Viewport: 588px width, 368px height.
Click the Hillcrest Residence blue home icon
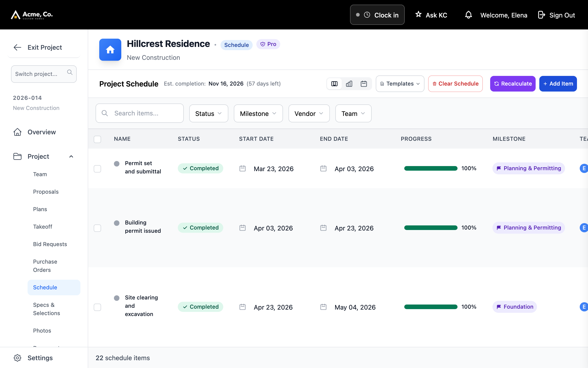(110, 50)
